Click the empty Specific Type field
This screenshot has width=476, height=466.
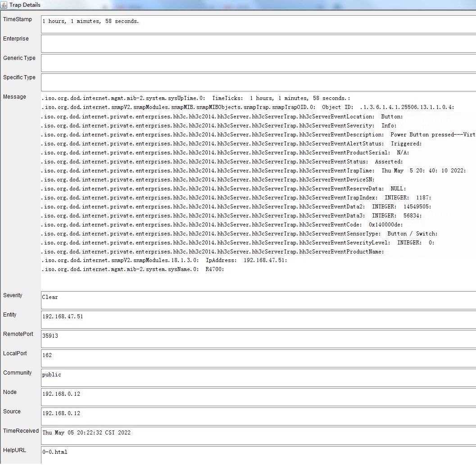[x=258, y=82]
